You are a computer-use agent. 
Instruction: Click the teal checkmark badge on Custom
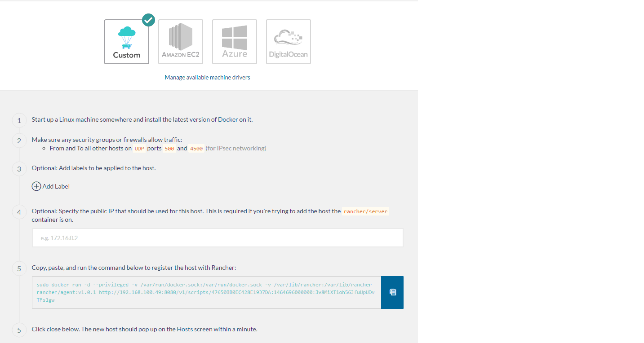[148, 20]
